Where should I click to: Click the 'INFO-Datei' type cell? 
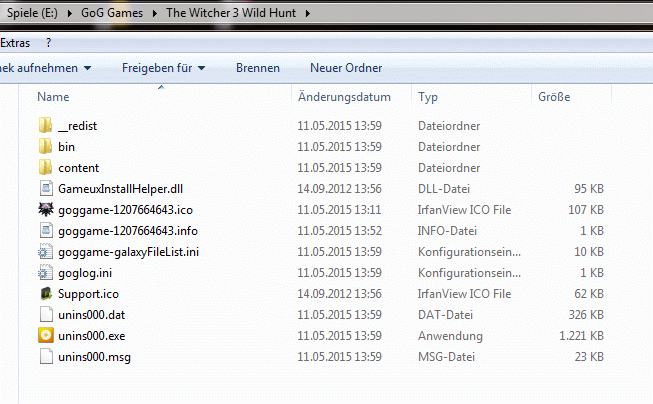tap(447, 231)
